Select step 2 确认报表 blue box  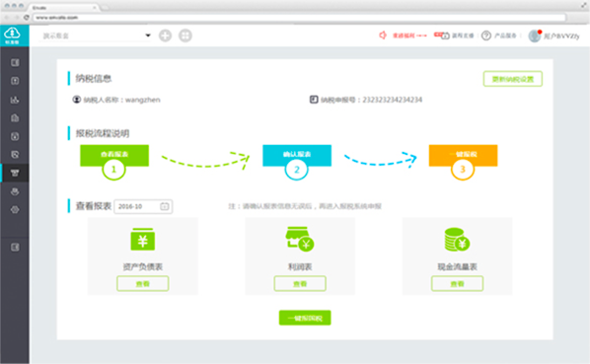[297, 155]
